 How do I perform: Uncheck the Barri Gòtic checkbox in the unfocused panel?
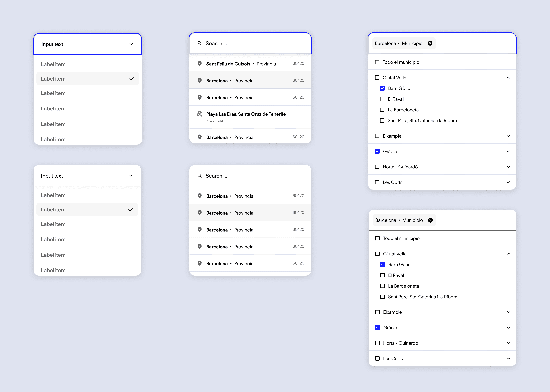pyautogui.click(x=383, y=265)
